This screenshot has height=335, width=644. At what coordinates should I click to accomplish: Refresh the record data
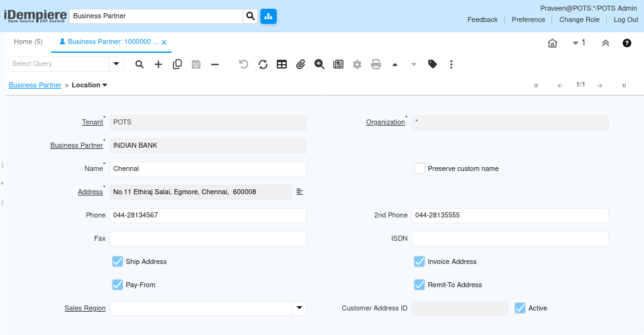(x=263, y=65)
